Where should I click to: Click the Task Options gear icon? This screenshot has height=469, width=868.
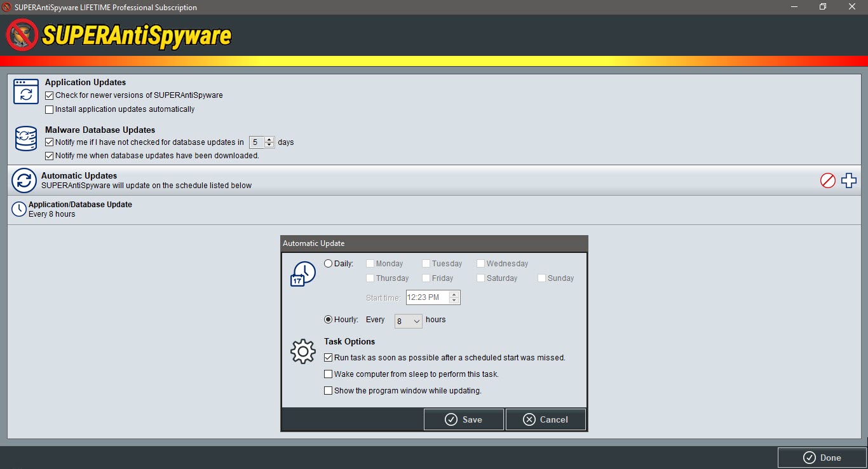tap(303, 351)
